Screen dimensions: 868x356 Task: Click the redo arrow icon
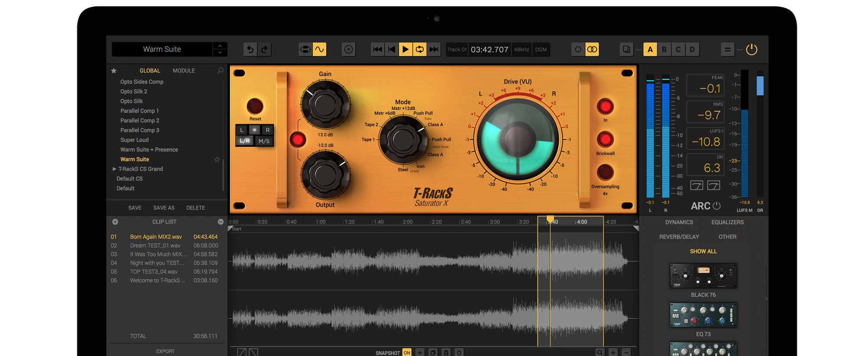pyautogui.click(x=264, y=49)
